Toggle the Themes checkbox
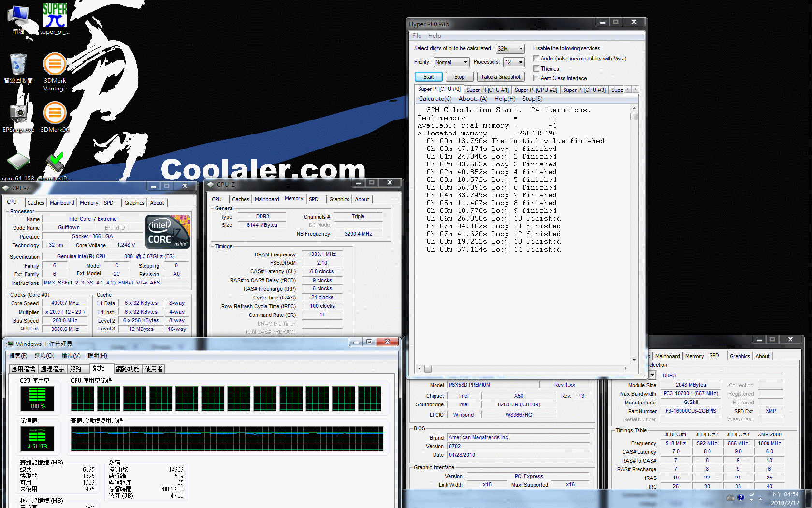This screenshot has height=508, width=812. click(536, 68)
